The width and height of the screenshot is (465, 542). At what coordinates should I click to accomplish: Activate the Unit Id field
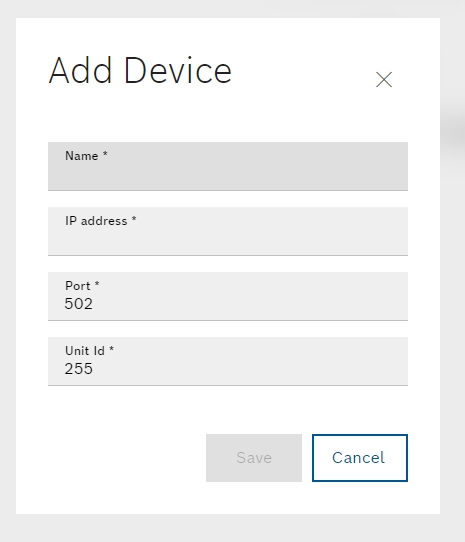[x=228, y=361]
